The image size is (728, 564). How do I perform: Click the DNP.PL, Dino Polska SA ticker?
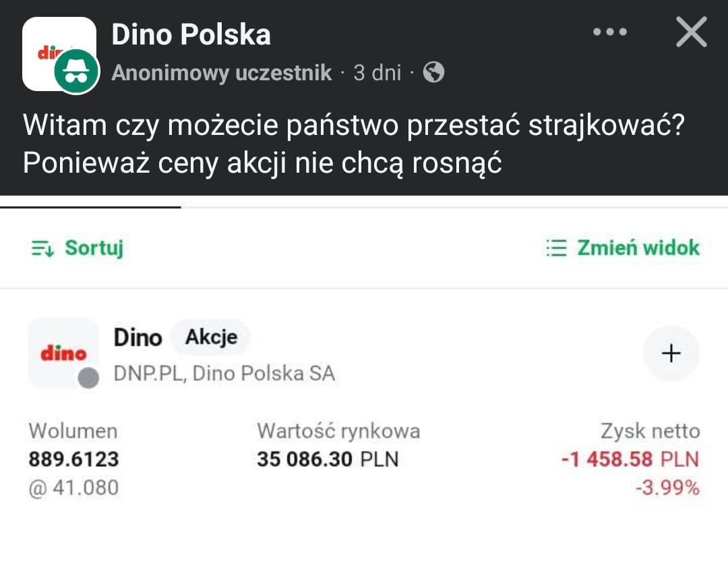224,374
